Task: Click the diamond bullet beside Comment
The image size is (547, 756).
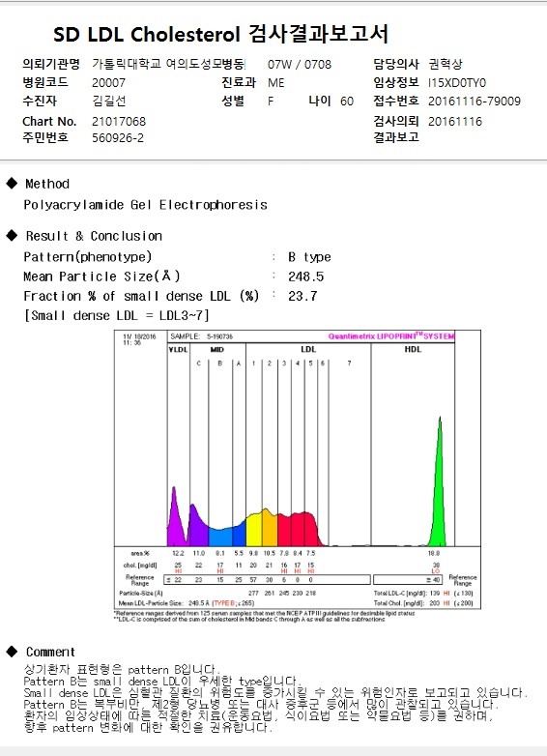Action: (12, 652)
